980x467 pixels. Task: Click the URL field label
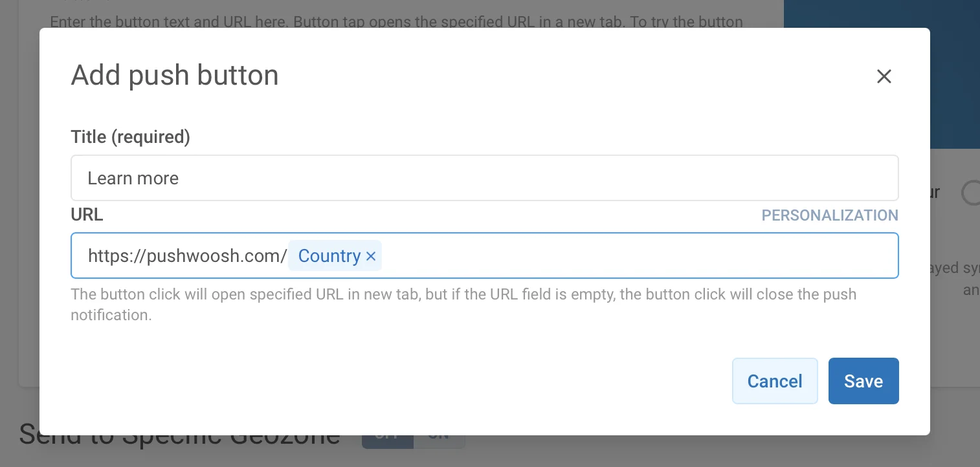(x=87, y=214)
